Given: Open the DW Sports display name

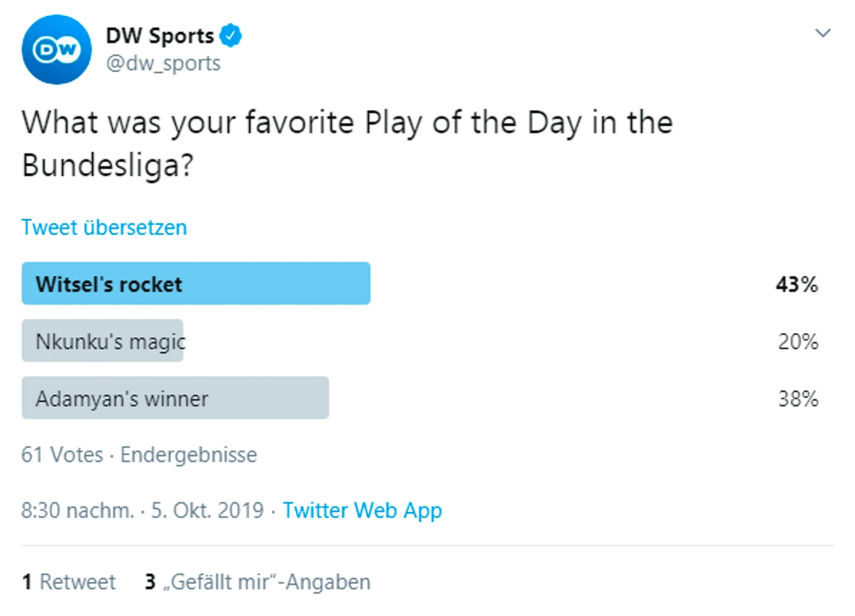Looking at the screenshot, I should [159, 36].
